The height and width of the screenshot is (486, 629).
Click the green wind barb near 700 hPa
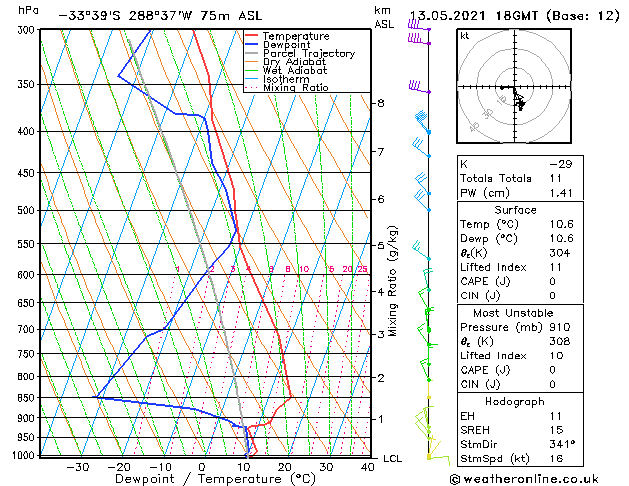click(x=424, y=332)
